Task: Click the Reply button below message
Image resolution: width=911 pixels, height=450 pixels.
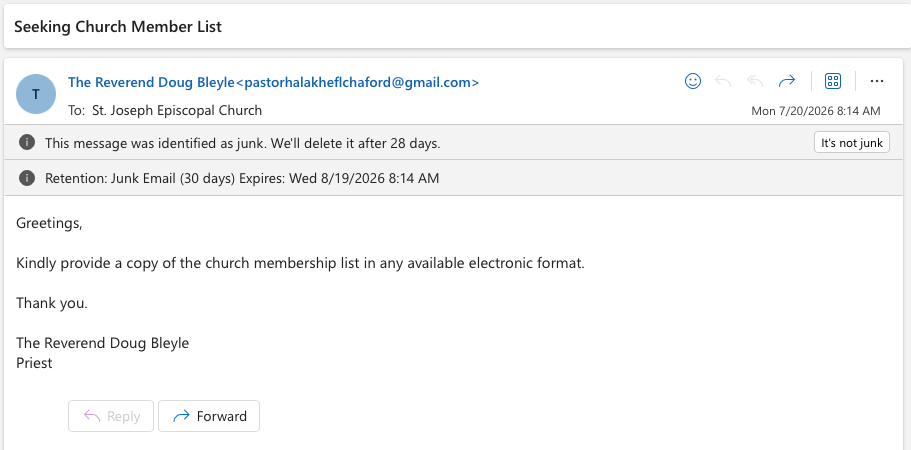Action: 111,416
